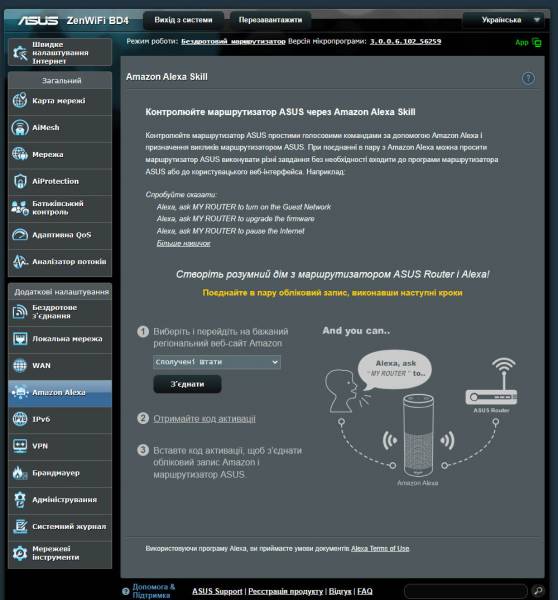The height and width of the screenshot is (600, 558).
Task: Open the Карта мережі menu item
Action: pyautogui.click(x=60, y=101)
